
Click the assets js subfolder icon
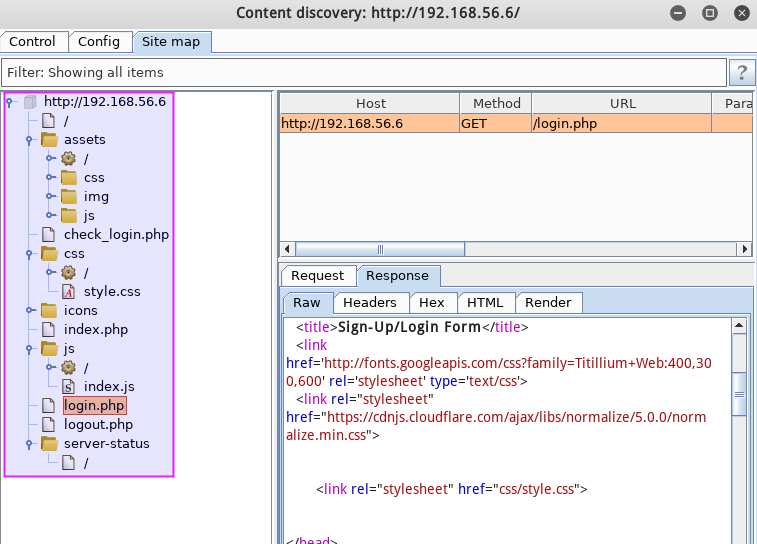coord(69,215)
